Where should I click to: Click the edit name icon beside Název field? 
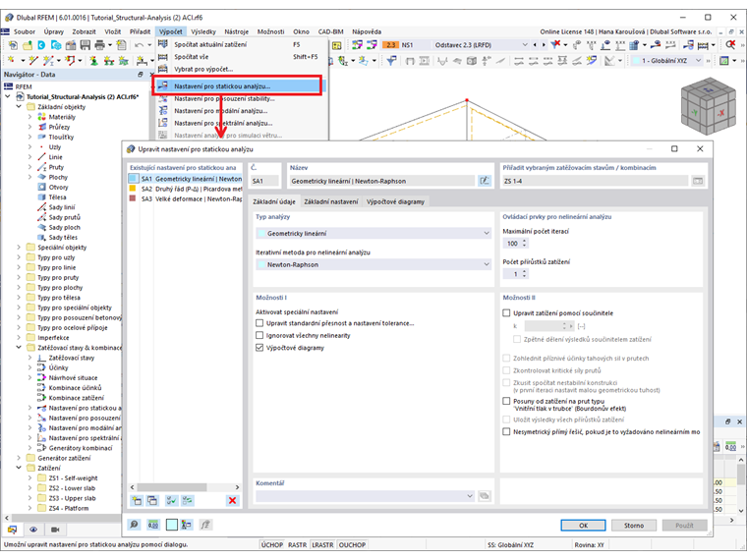coord(484,181)
